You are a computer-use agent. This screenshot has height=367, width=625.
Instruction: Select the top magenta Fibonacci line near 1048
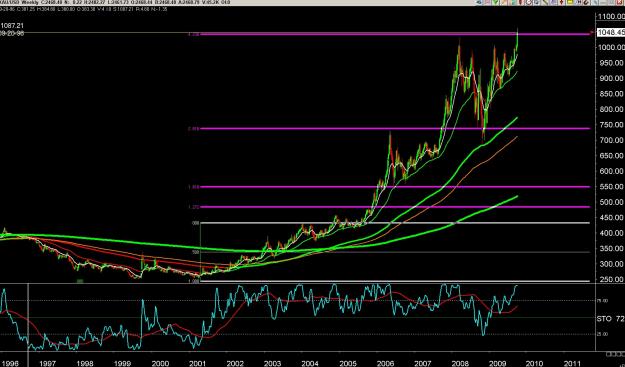pos(395,34)
